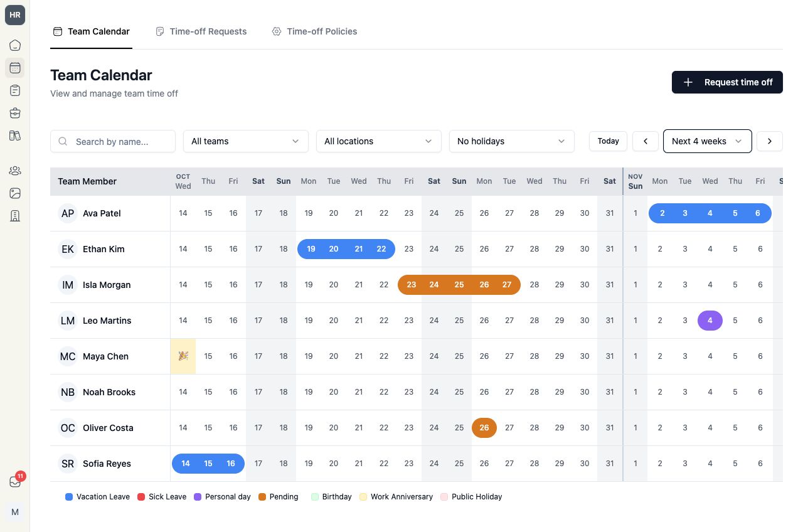Open the home icon in sidebar
The image size is (803, 532).
[15, 45]
